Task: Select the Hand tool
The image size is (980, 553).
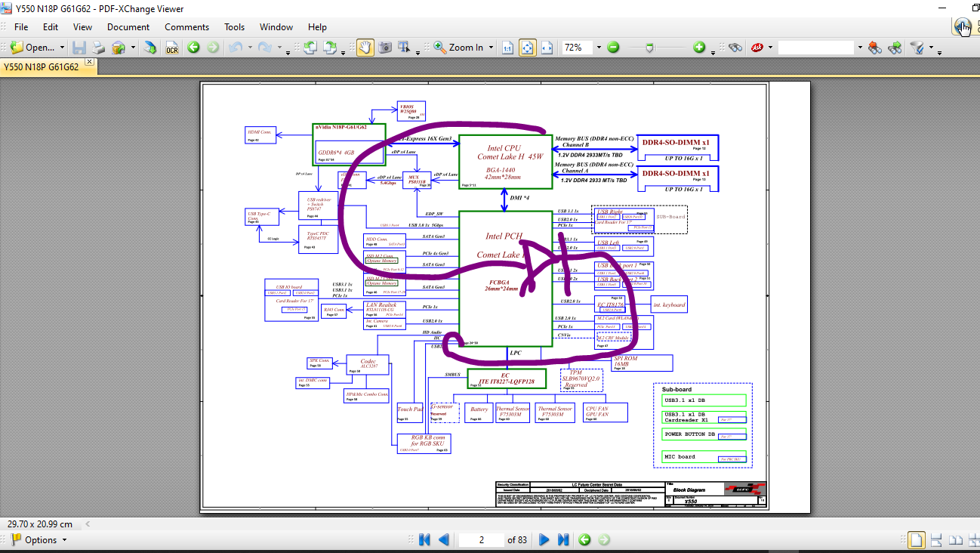Action: [365, 48]
